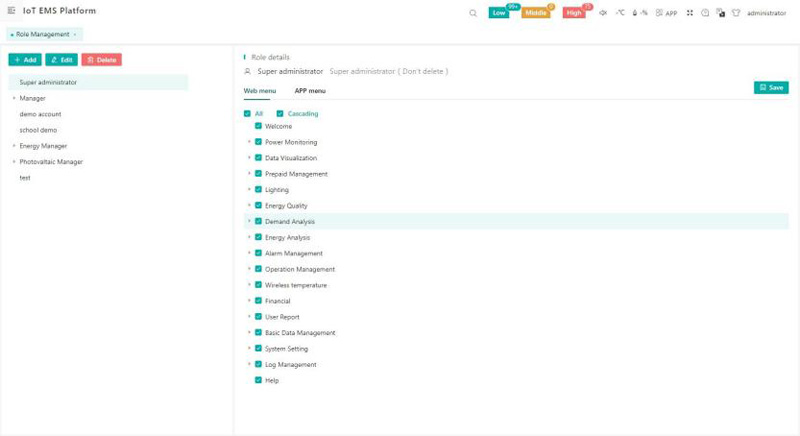800x436 pixels.
Task: Click the search magnifier icon
Action: [473, 13]
